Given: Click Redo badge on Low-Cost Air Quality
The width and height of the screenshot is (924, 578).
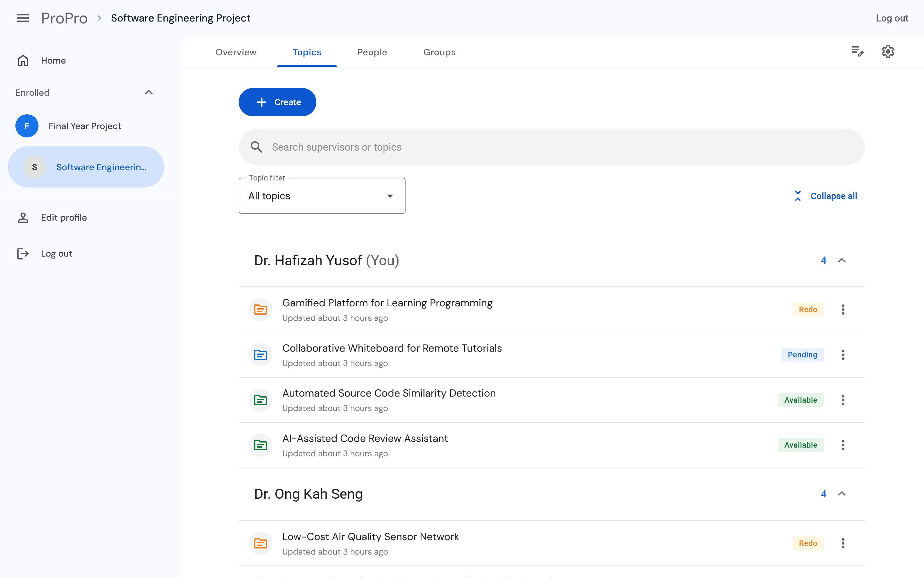Looking at the screenshot, I should [x=808, y=543].
